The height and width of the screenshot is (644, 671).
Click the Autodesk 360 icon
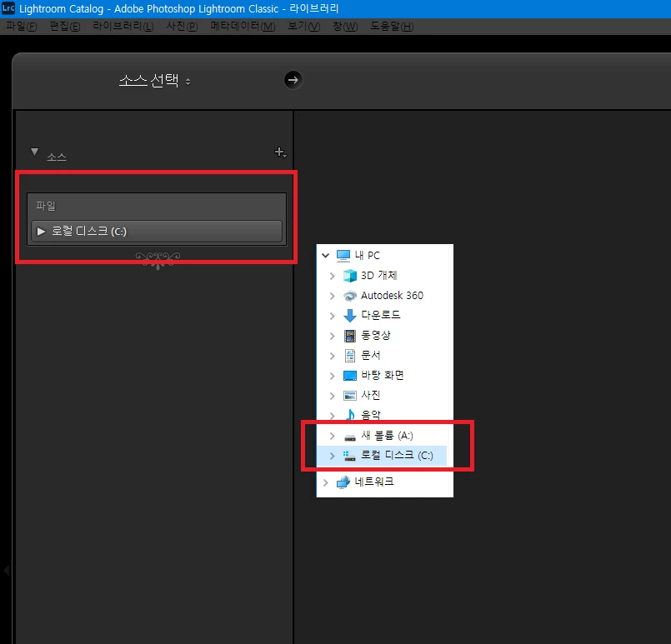(349, 296)
